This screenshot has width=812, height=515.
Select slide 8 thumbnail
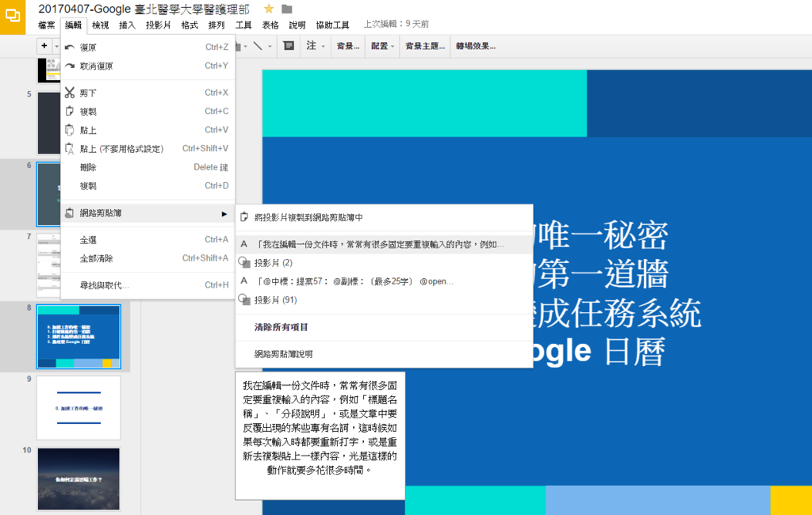(79, 337)
